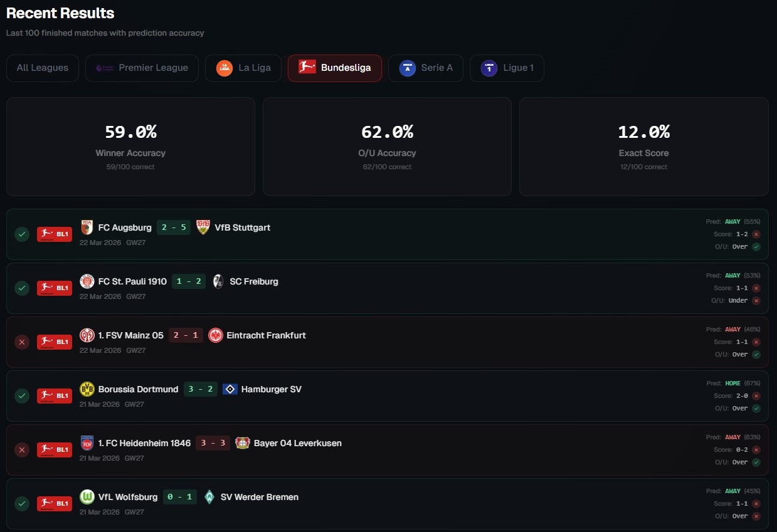The height and width of the screenshot is (532, 777).
Task: Click the HOME (67%) prediction text
Action: pyautogui.click(x=743, y=383)
